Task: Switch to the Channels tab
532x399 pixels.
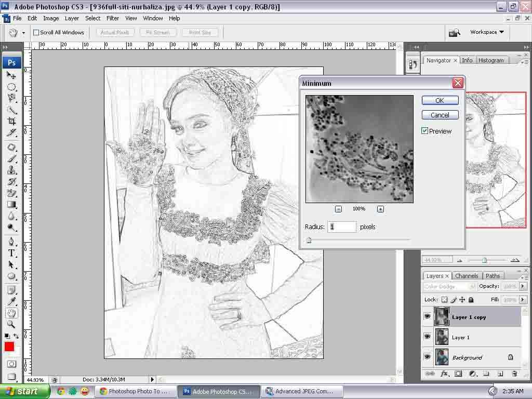Action: [x=467, y=276]
